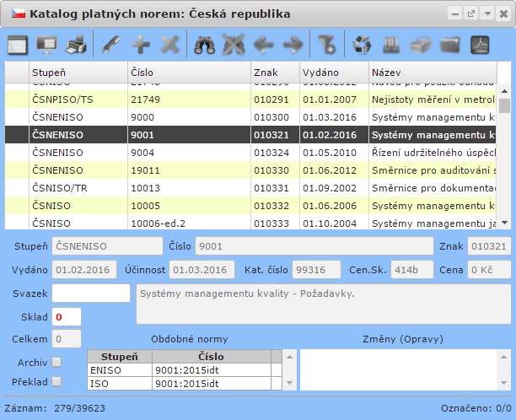Sort by the Číslo column header
This screenshot has width=516, height=420.
189,72
